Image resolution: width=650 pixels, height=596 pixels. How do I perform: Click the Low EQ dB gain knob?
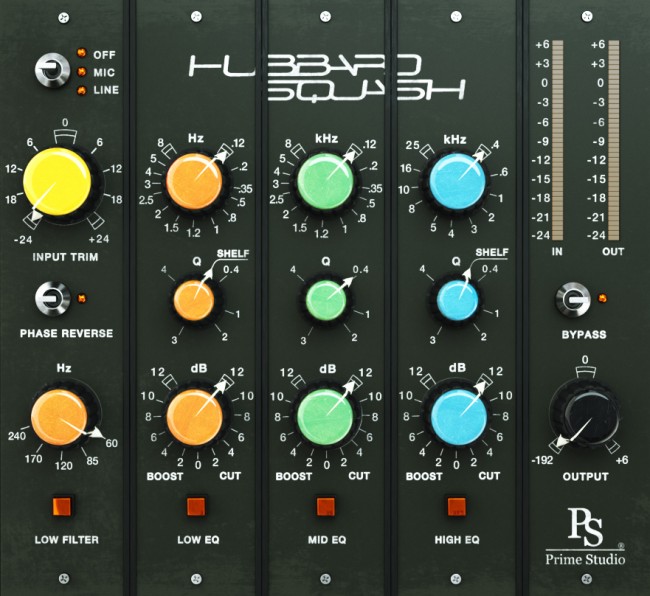[195, 415]
